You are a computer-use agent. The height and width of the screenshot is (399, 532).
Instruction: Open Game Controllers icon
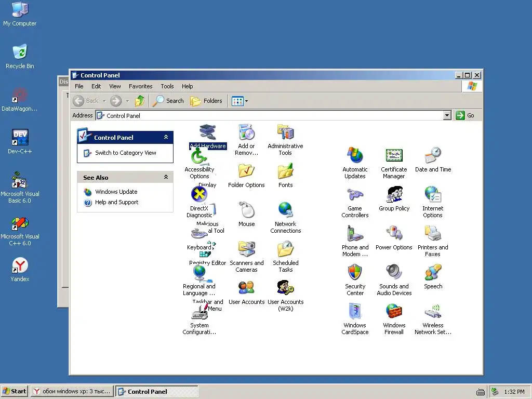point(355,195)
